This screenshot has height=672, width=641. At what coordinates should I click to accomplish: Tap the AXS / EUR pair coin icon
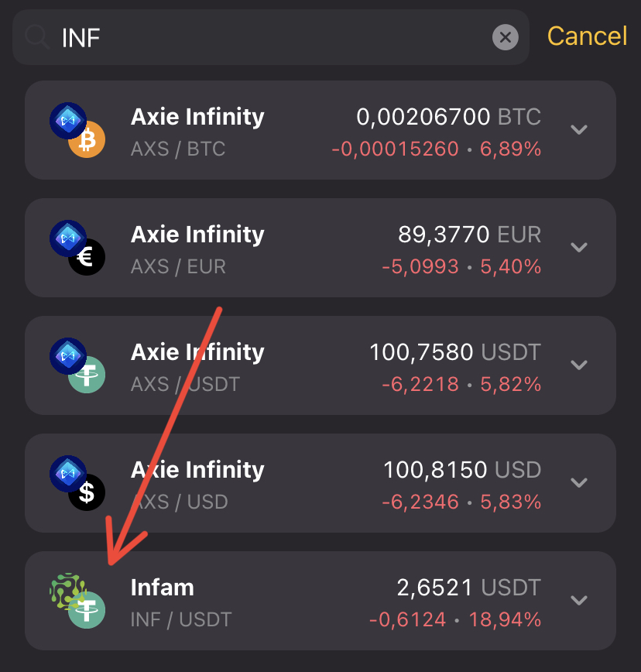(77, 248)
